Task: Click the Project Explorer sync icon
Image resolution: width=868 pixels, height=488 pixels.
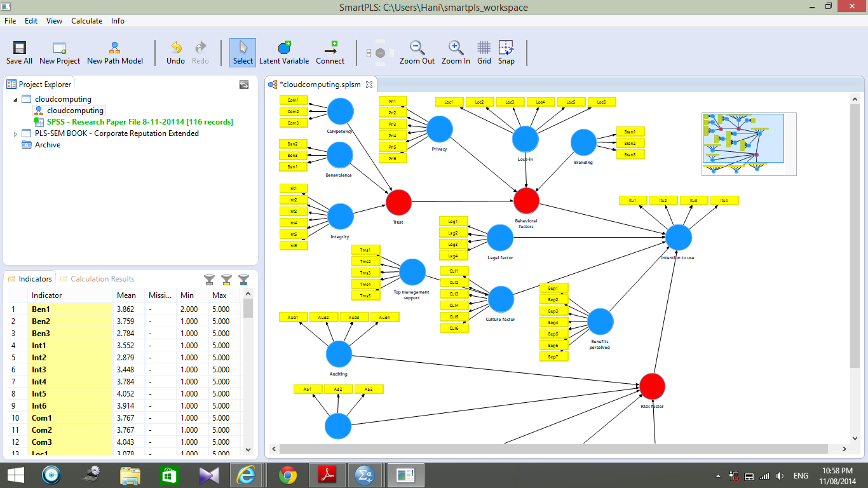Action: point(243,85)
